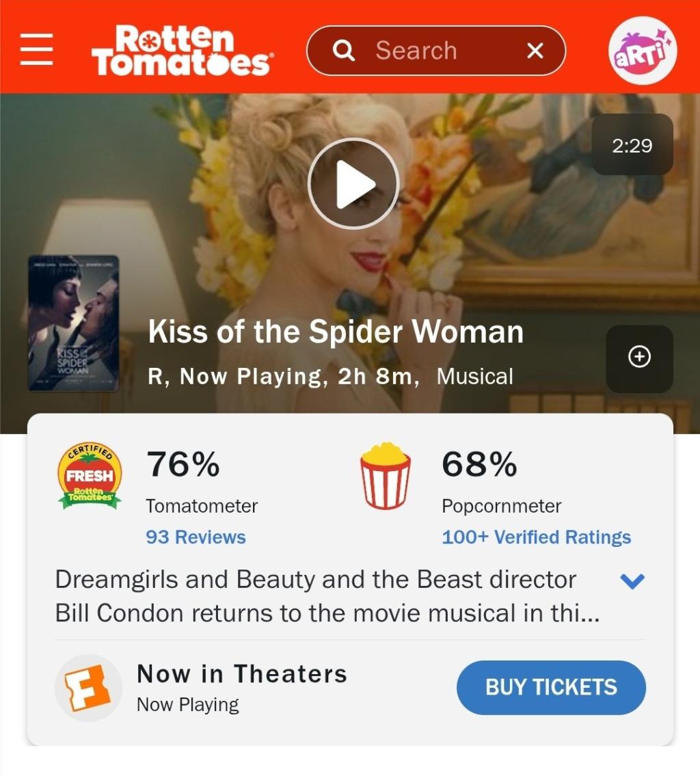Focus the Search input field
The height and width of the screenshot is (776, 700).
coord(436,51)
